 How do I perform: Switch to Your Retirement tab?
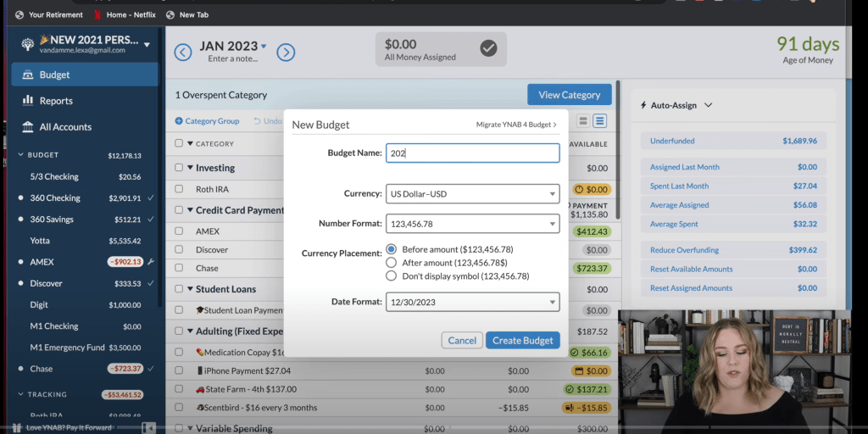(49, 15)
